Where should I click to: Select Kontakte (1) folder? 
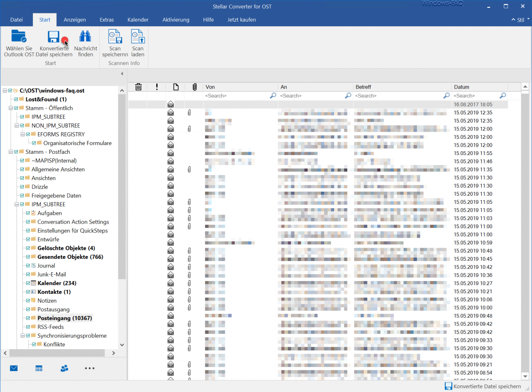click(54, 292)
